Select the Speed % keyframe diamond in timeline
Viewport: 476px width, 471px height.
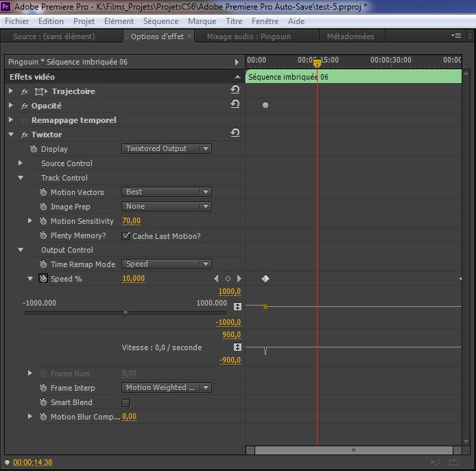(265, 278)
